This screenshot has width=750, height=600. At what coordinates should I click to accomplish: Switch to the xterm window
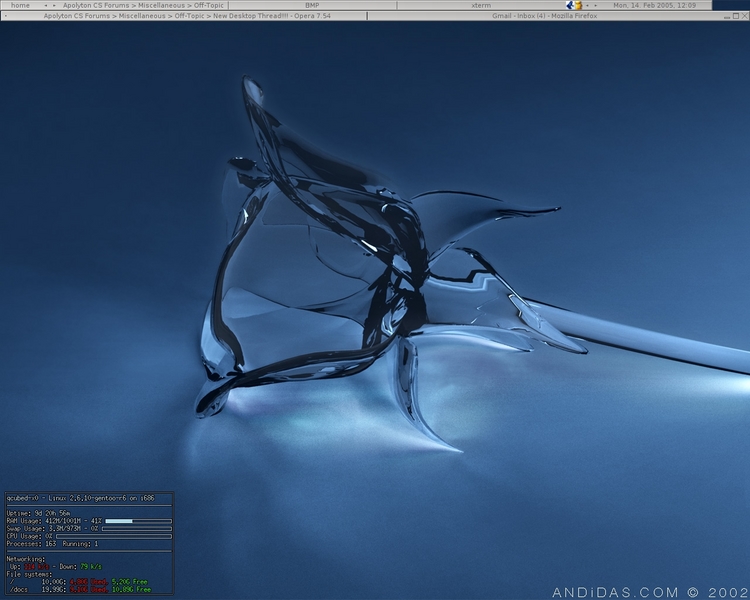coord(481,5)
